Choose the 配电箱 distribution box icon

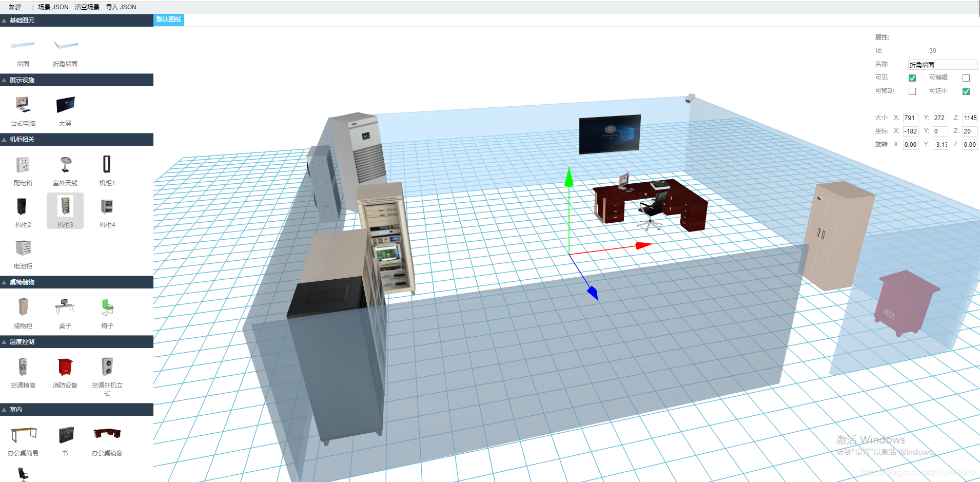click(x=23, y=165)
